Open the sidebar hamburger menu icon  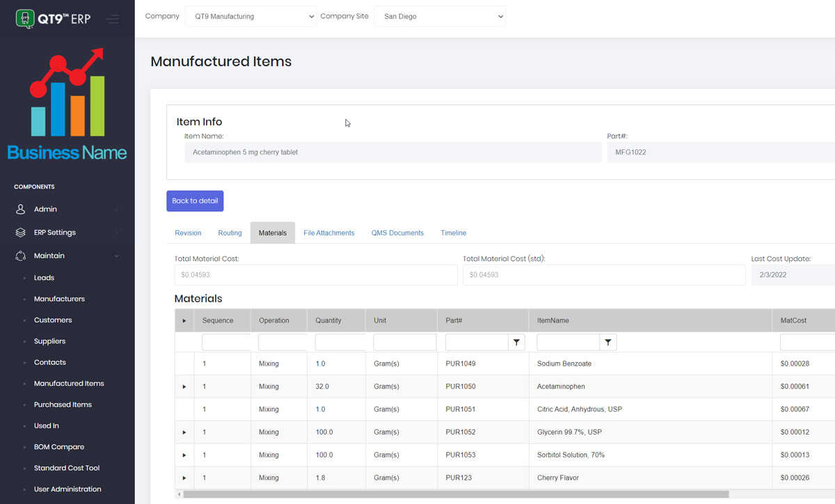(113, 19)
